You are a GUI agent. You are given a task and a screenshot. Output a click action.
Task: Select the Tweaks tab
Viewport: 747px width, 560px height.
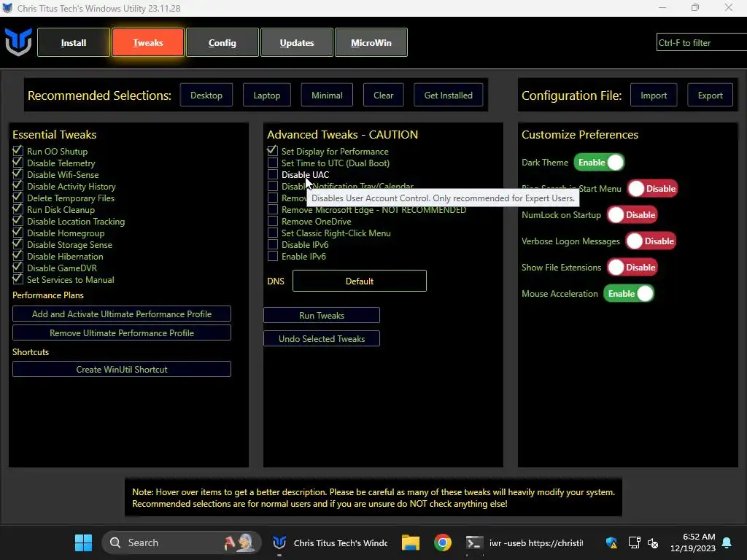click(147, 42)
